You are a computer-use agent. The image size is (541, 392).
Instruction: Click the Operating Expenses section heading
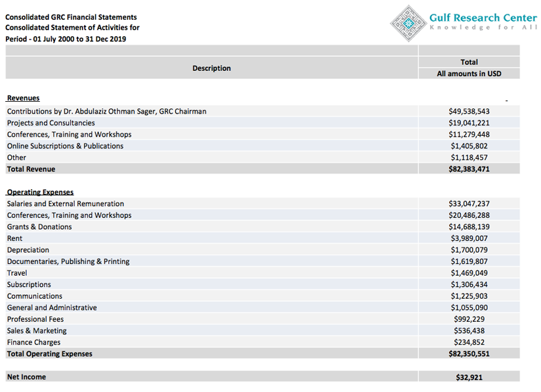40,192
